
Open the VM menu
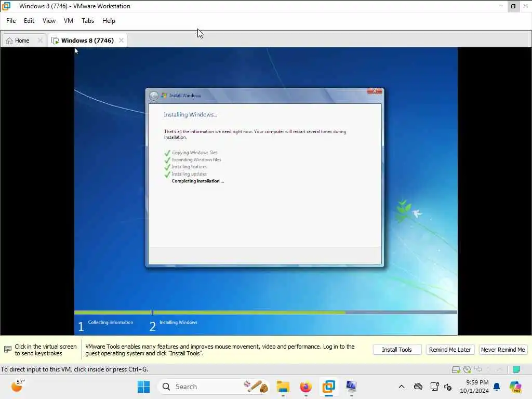tap(69, 21)
